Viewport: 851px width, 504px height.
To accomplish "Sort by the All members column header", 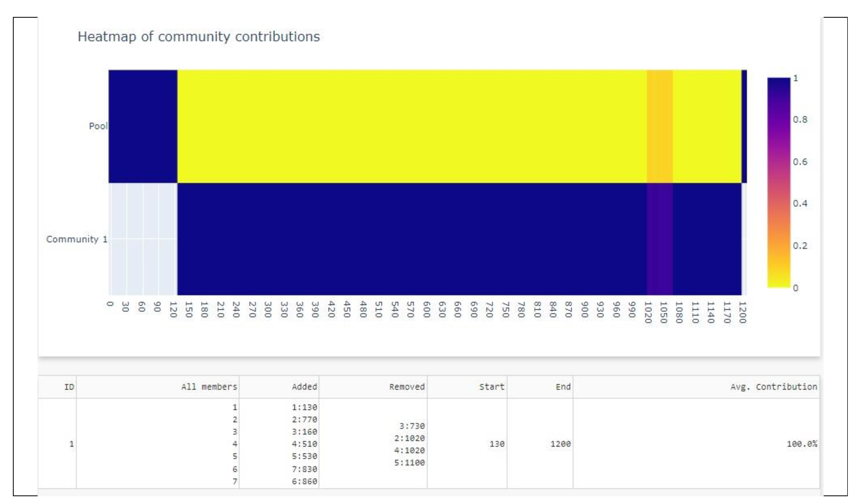I will (209, 387).
